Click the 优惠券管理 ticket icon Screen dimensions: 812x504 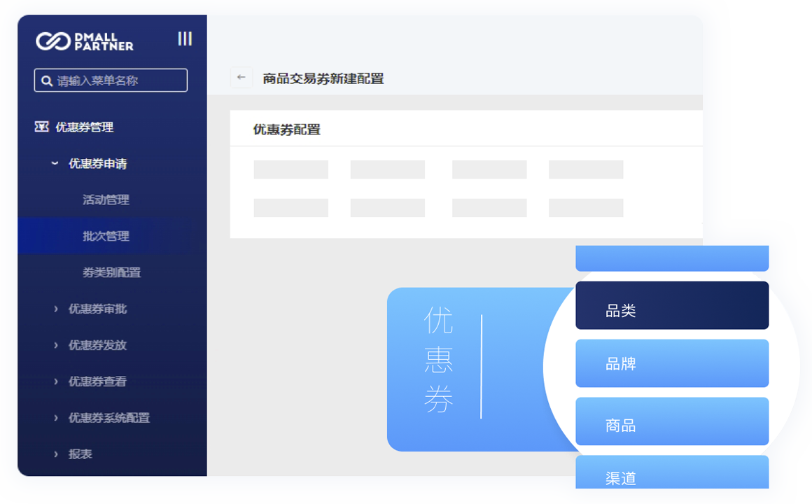pyautogui.click(x=42, y=127)
